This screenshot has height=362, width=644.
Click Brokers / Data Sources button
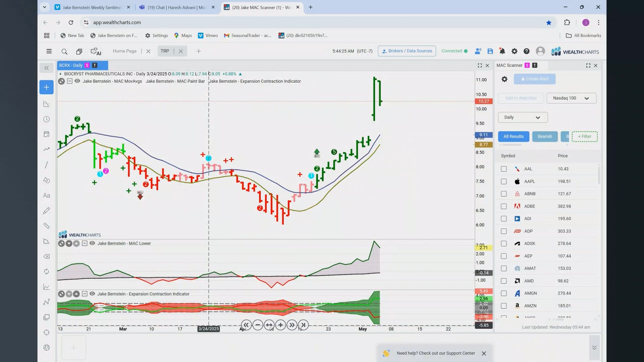[x=407, y=51]
